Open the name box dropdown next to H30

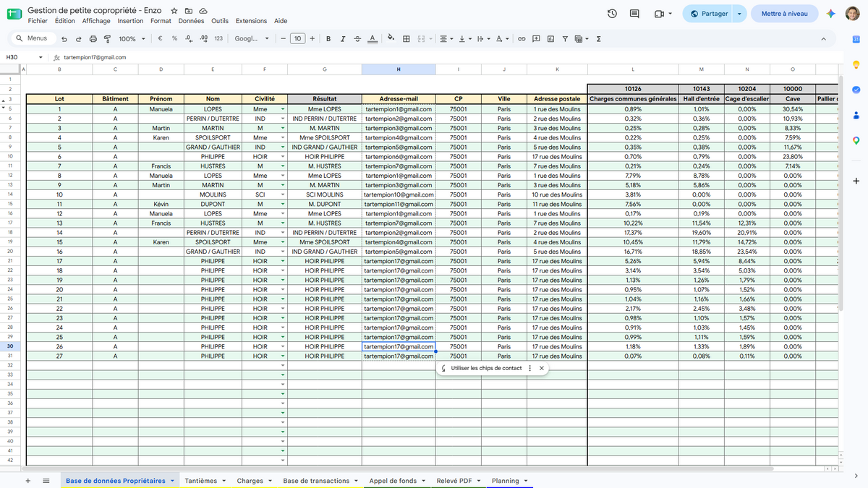(x=40, y=57)
